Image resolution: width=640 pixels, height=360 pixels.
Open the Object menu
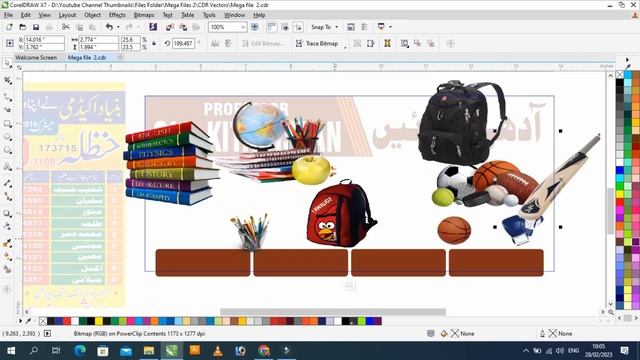point(92,15)
